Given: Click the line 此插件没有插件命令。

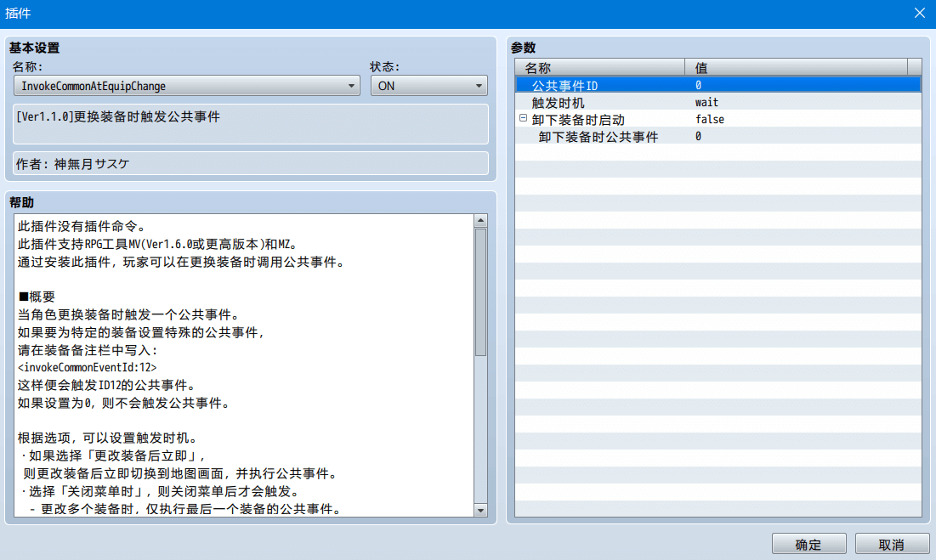Looking at the screenshot, I should [82, 226].
